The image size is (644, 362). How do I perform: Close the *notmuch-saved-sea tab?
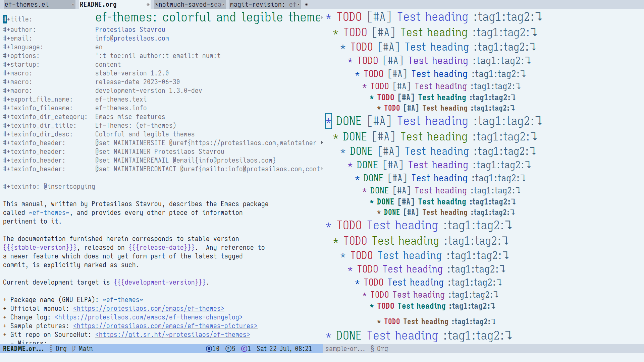coord(223,5)
